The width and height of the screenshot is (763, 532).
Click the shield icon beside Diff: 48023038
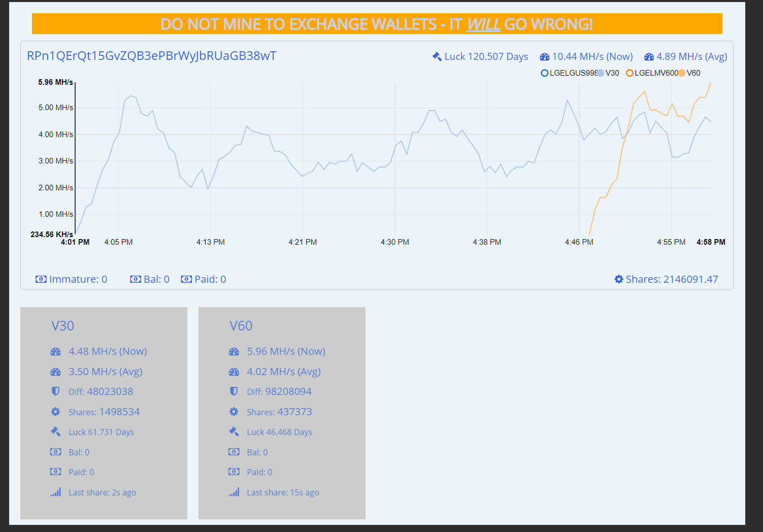click(x=56, y=391)
